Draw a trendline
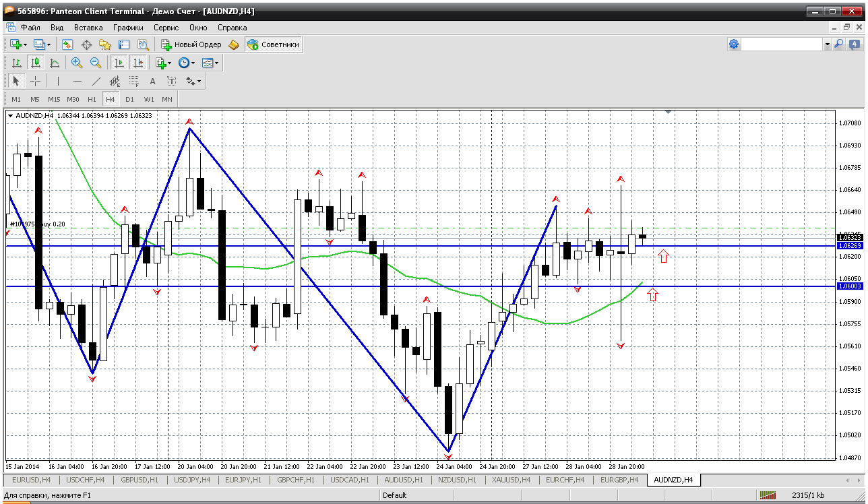The width and height of the screenshot is (868, 504). click(x=96, y=82)
